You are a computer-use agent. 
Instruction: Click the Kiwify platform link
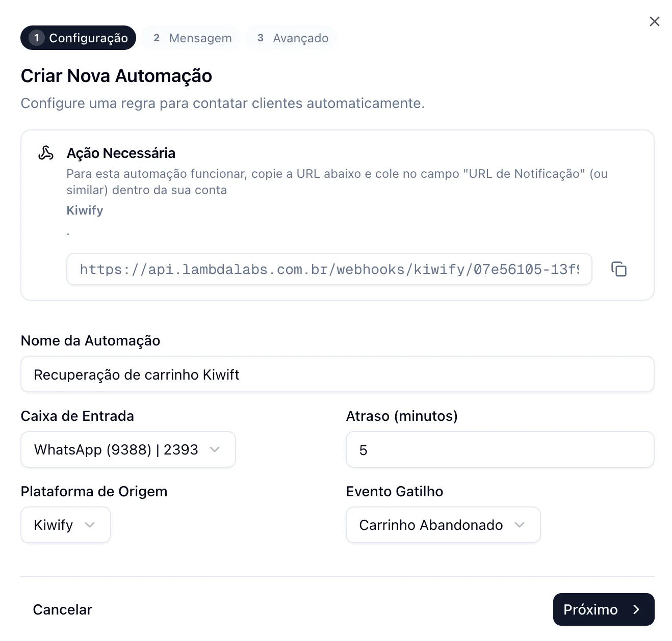[85, 210]
